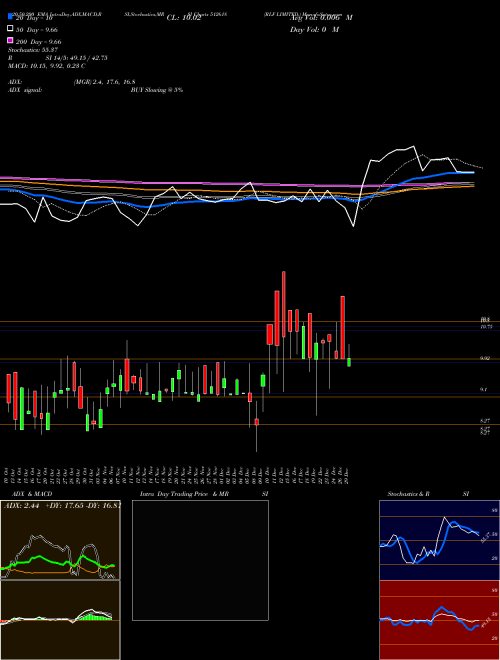500x660 pixels.
Task: Click the BUY Slowing @ 5% signal text
Action: 157,90
